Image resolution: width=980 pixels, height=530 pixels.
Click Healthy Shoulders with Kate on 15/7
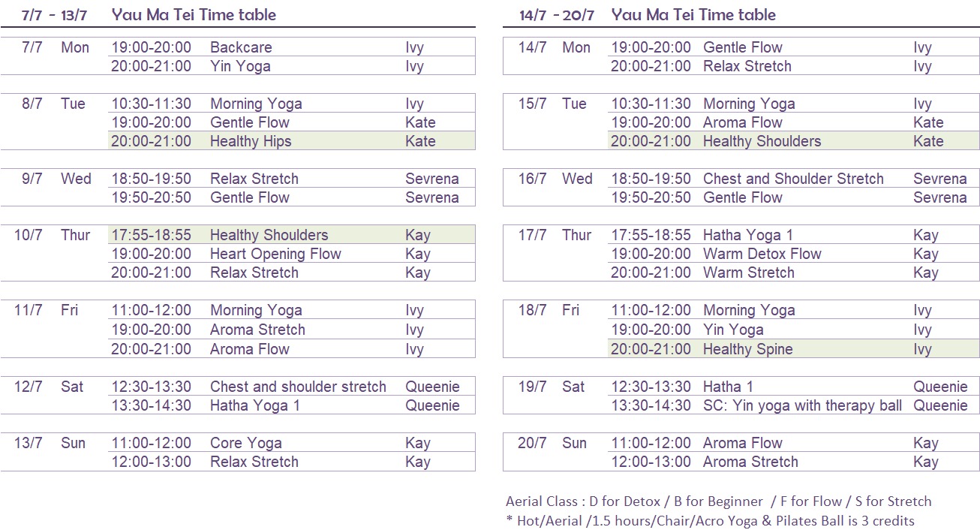click(793, 140)
